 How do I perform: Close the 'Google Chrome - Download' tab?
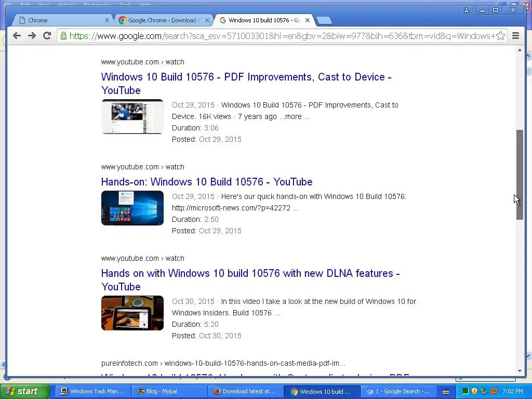coord(207,20)
